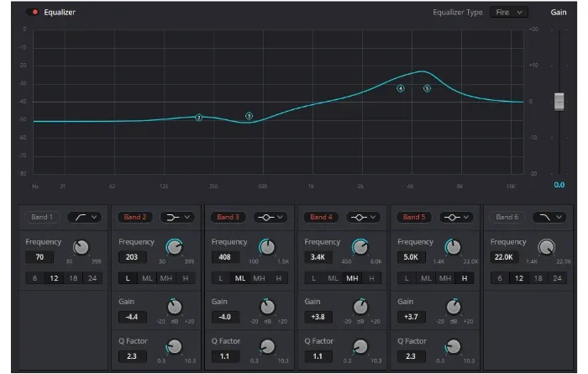Set Band 6 slope to 6
588x374 pixels.
coord(500,278)
